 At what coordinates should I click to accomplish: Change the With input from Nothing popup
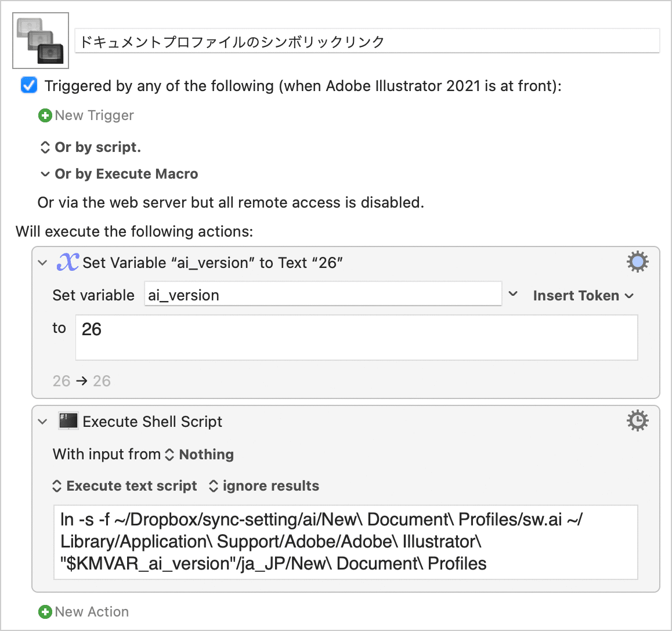(200, 455)
